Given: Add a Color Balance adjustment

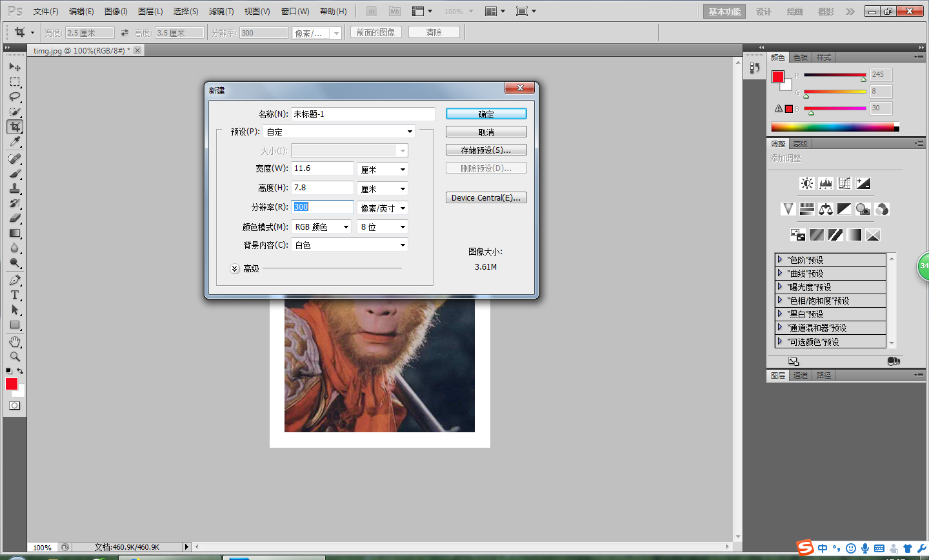Looking at the screenshot, I should click(826, 209).
